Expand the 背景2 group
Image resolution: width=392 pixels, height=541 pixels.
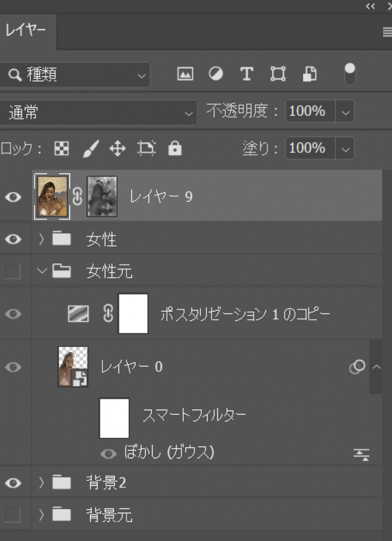click(41, 483)
